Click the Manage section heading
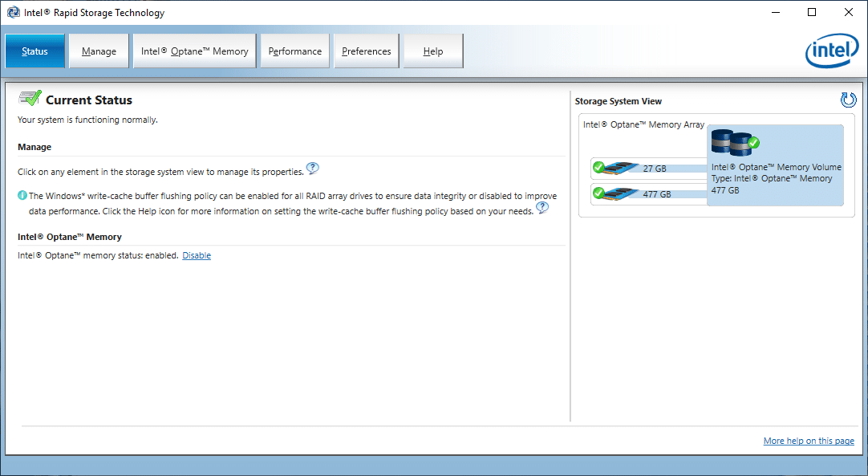This screenshot has height=476, width=868. (34, 147)
